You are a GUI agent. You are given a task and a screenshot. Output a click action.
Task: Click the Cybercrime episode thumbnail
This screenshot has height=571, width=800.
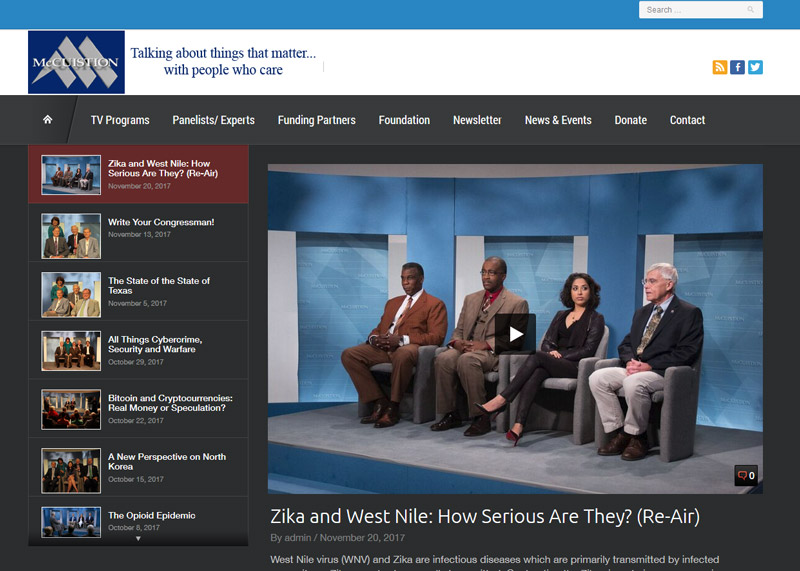pyautogui.click(x=71, y=351)
